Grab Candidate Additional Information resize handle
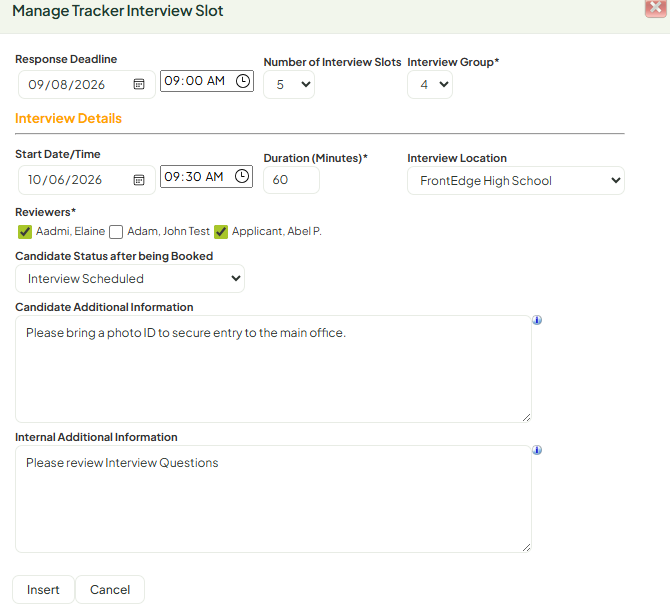The width and height of the screenshot is (670, 604). pos(526,417)
